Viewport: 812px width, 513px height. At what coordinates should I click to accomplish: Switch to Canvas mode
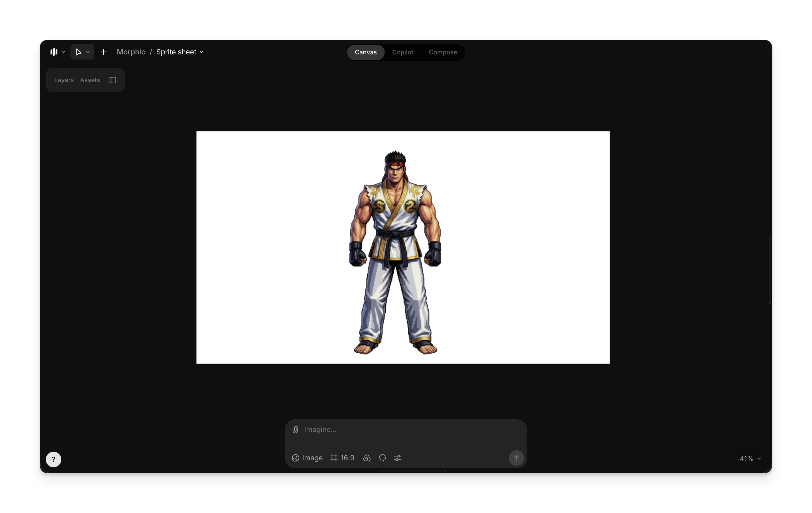[x=366, y=52]
